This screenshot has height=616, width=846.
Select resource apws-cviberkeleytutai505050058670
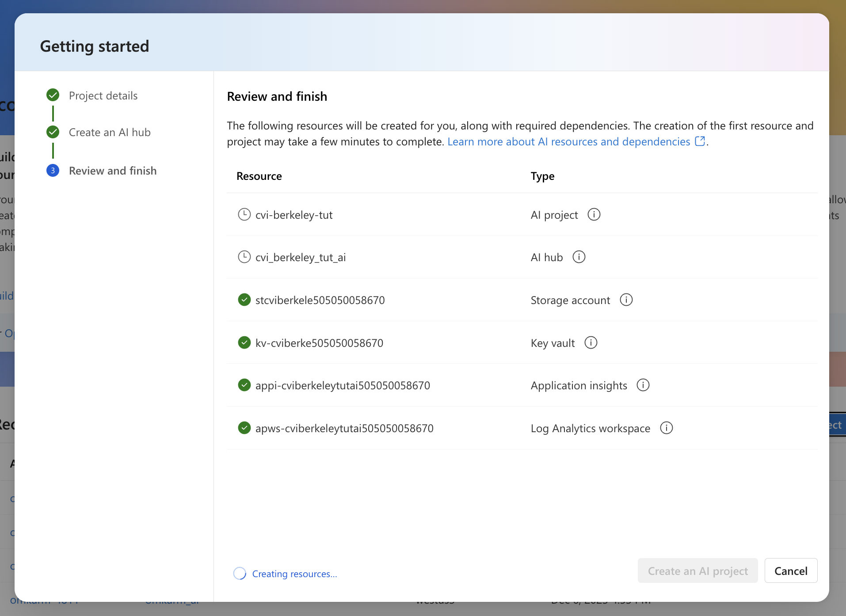click(x=344, y=428)
